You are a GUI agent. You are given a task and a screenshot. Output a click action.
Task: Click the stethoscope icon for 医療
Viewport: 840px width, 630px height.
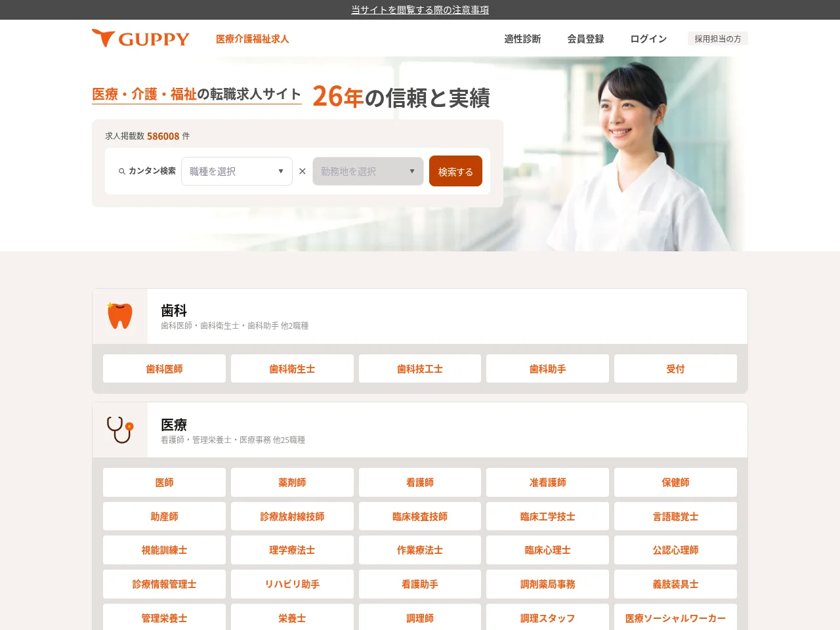pyautogui.click(x=120, y=430)
